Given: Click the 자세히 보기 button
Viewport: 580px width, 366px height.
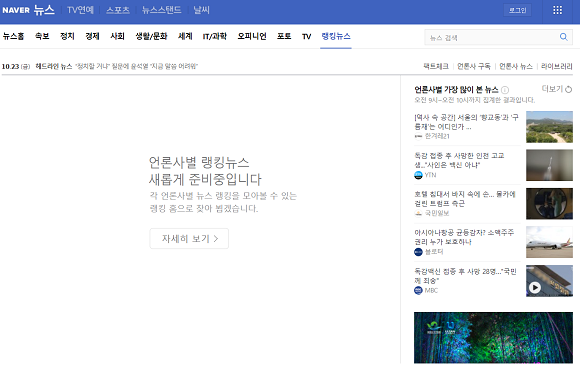Looking at the screenshot, I should [189, 239].
